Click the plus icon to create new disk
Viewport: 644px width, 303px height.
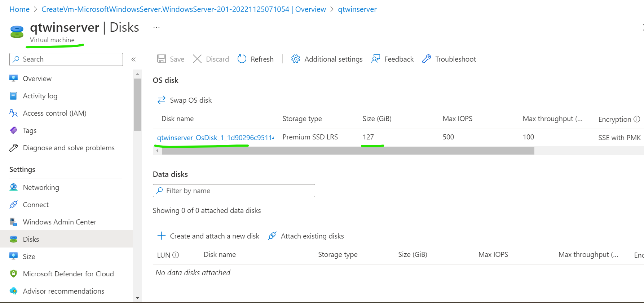tap(161, 236)
